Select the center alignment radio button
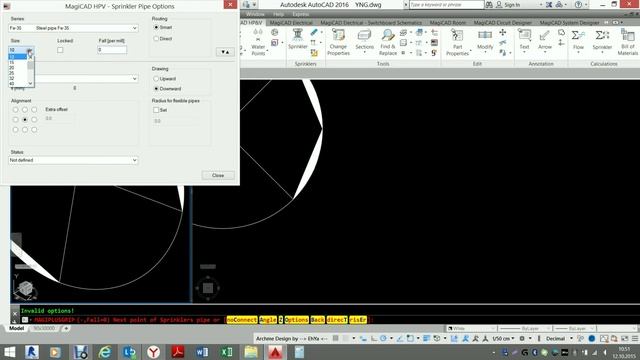 tap(25, 120)
